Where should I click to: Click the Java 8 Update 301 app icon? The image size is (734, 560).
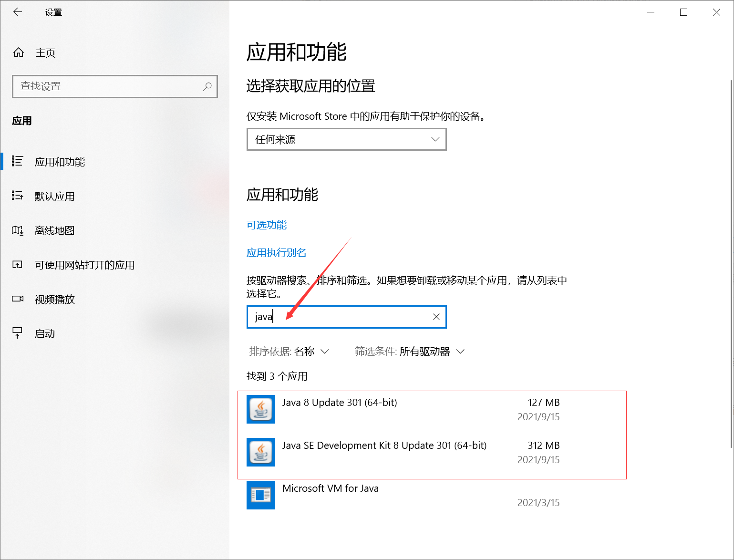pyautogui.click(x=261, y=409)
